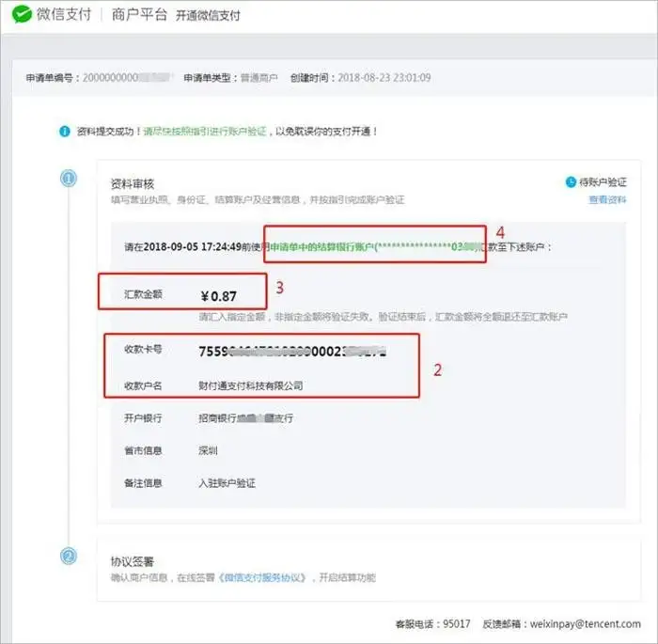Viewport: 658px width, 644px height.
Task: Click the customer service phone 95017
Action: (x=457, y=624)
